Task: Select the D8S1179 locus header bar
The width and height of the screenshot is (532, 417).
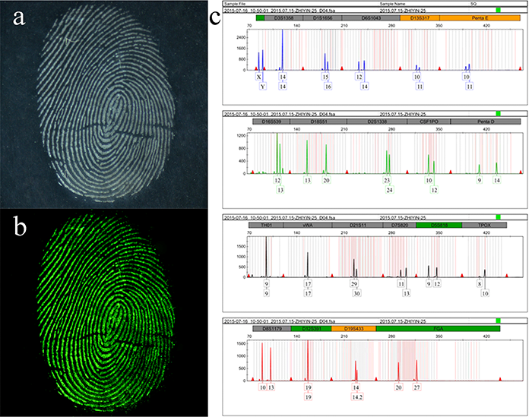Action: 272,329
